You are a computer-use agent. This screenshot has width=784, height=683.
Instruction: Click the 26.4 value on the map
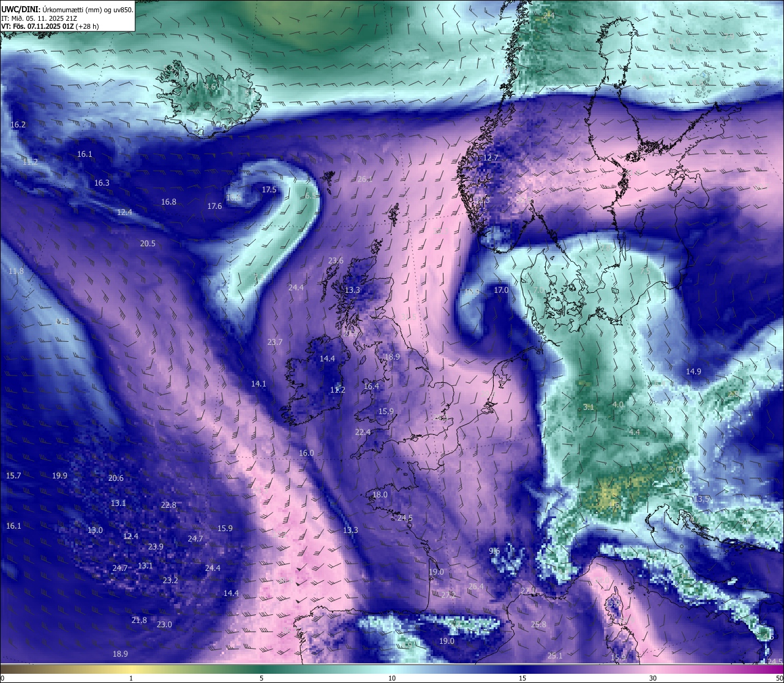(x=476, y=586)
